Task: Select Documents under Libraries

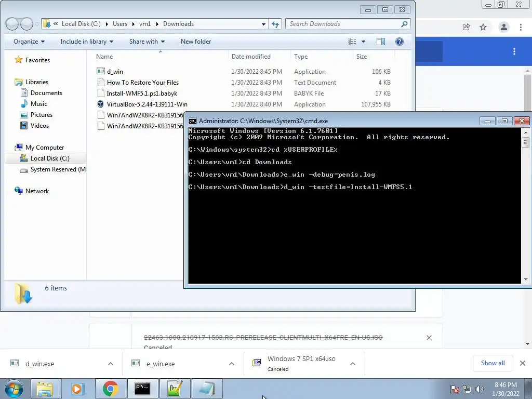Action: click(46, 92)
